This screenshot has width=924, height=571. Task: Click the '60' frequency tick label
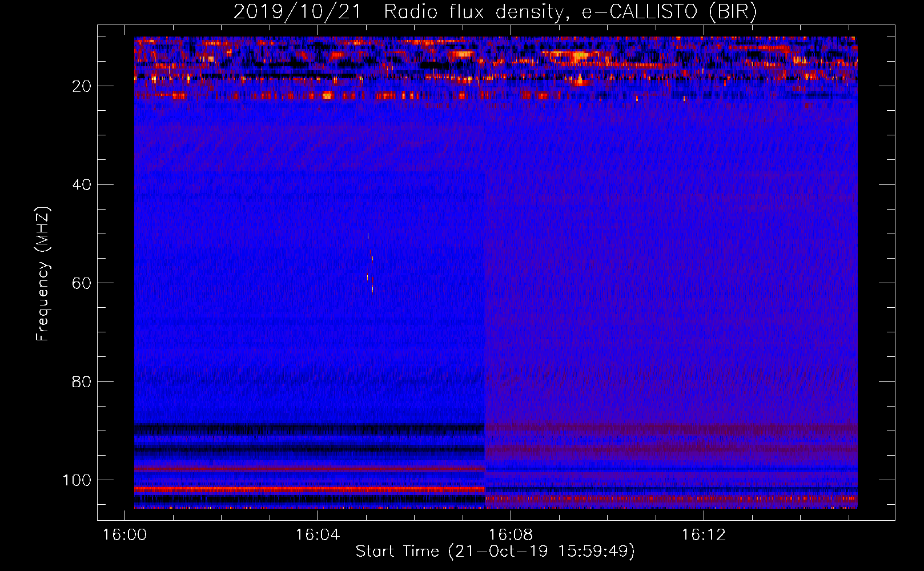point(82,283)
